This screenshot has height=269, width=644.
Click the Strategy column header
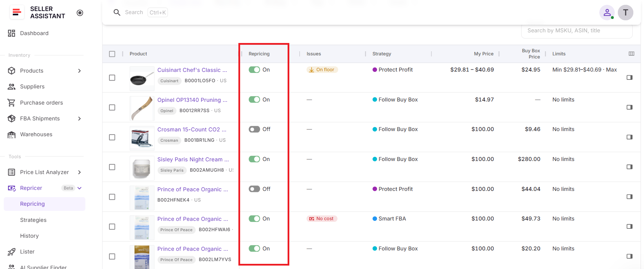(382, 54)
